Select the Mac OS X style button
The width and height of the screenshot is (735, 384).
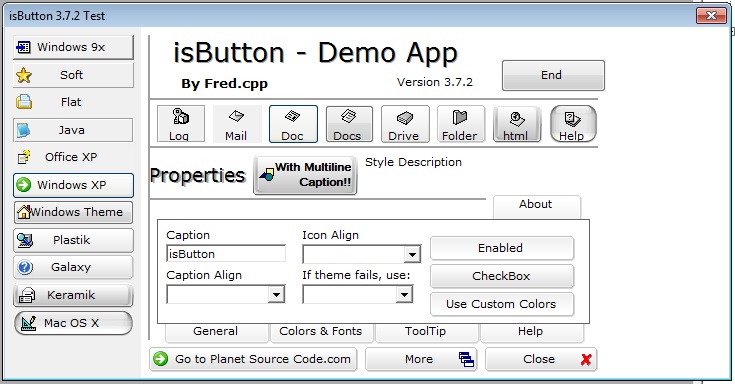point(73,323)
